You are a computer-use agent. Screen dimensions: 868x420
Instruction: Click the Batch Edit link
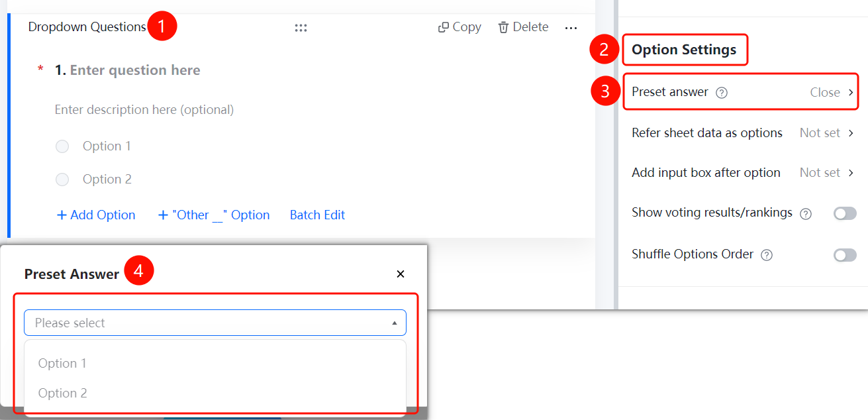[x=317, y=215]
